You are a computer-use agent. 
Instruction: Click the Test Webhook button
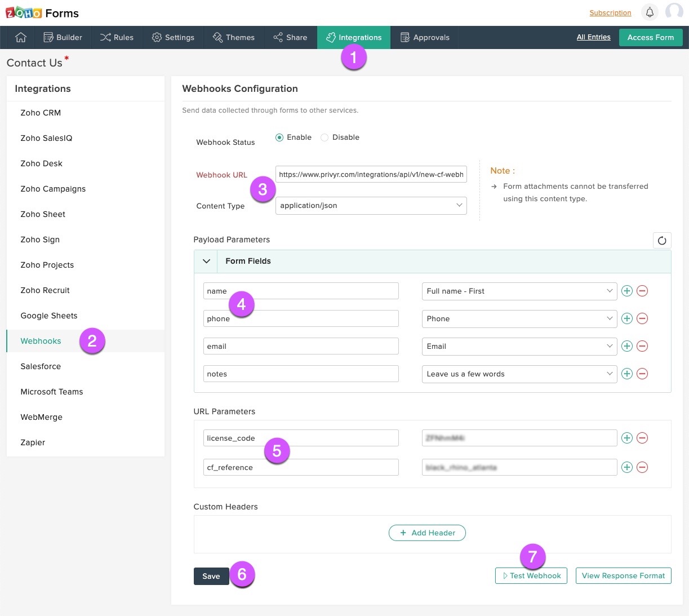[531, 575]
